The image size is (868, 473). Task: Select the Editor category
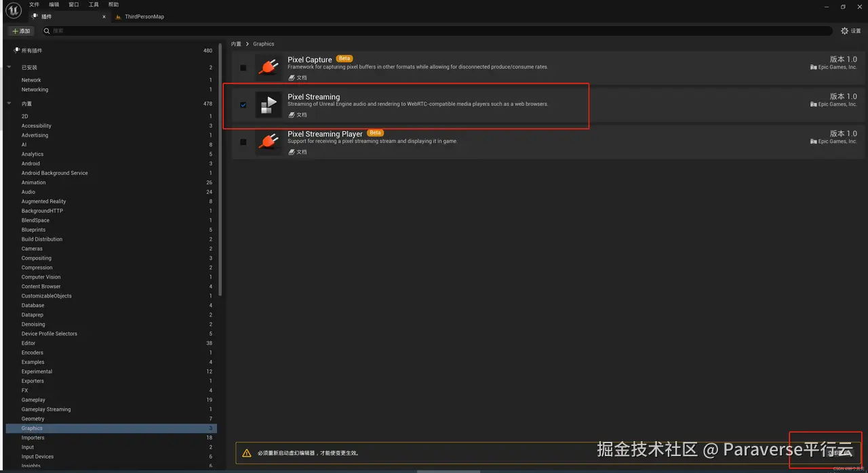point(112,343)
